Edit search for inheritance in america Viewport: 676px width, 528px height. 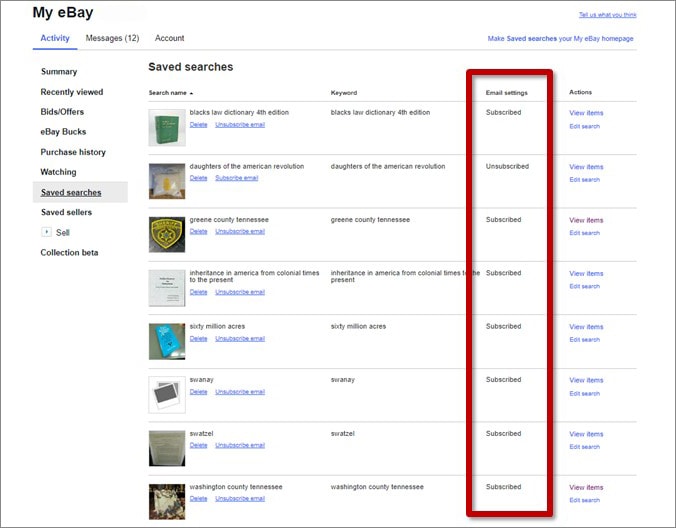(584, 287)
